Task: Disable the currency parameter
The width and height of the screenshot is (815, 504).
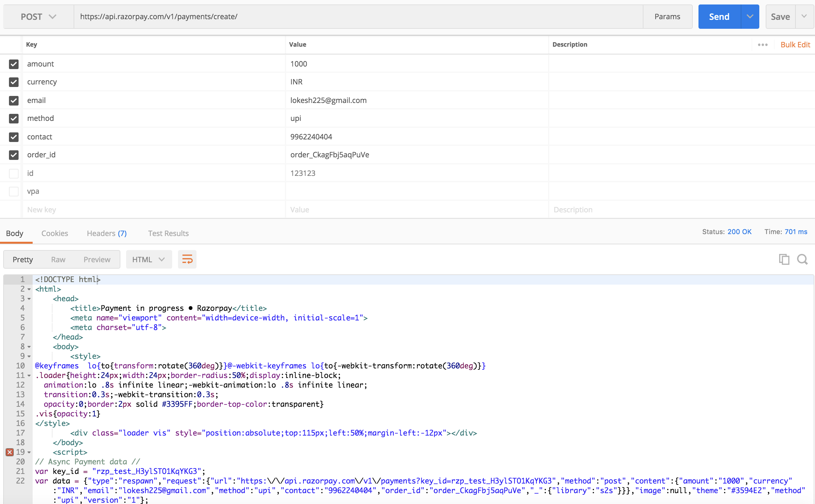Action: tap(13, 82)
